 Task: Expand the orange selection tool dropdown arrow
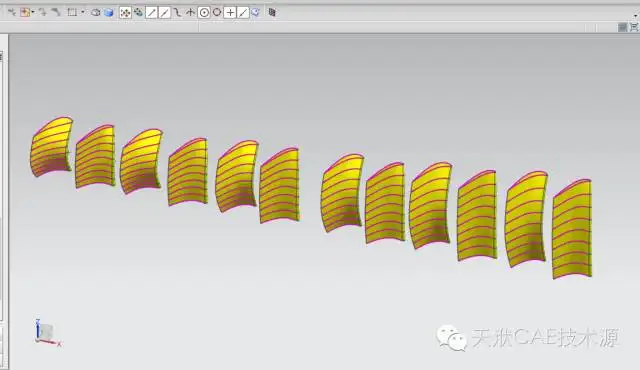(33, 13)
